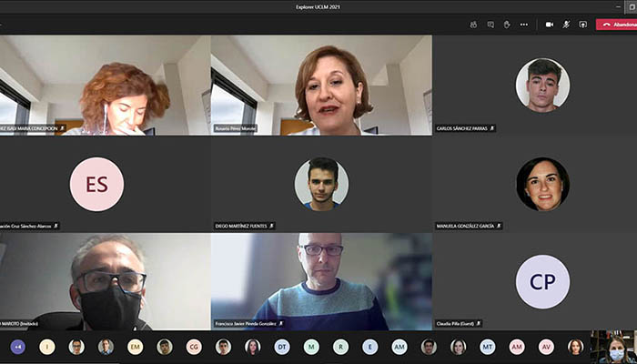Click the red Abandonar leave button
Image resolution: width=637 pixels, height=364 pixels.
click(617, 25)
